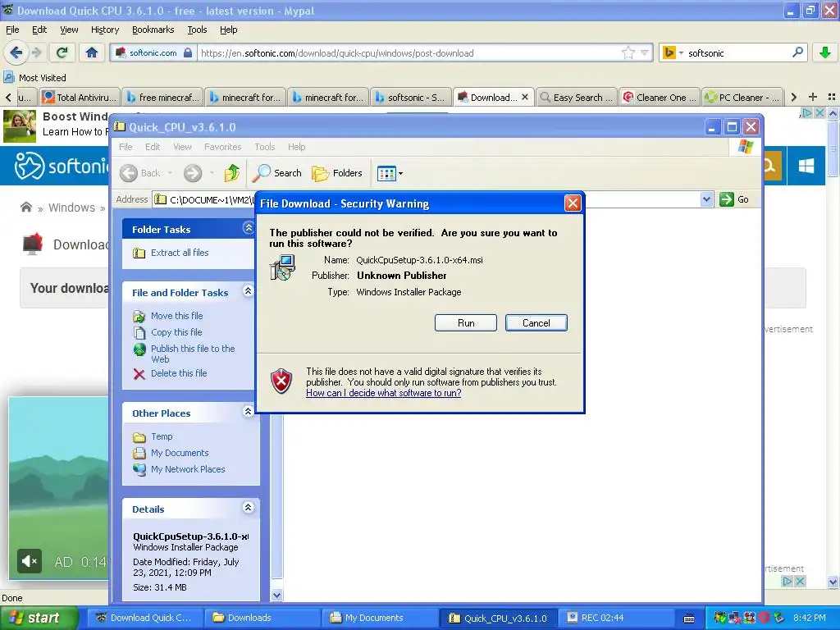Click Cancel in the Security Warning dialog

click(536, 323)
